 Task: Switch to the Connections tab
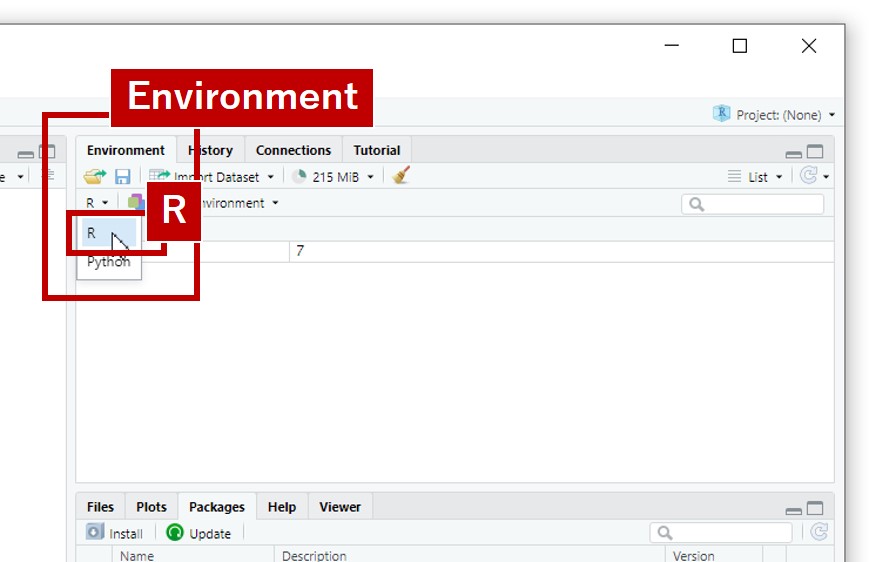click(x=293, y=150)
